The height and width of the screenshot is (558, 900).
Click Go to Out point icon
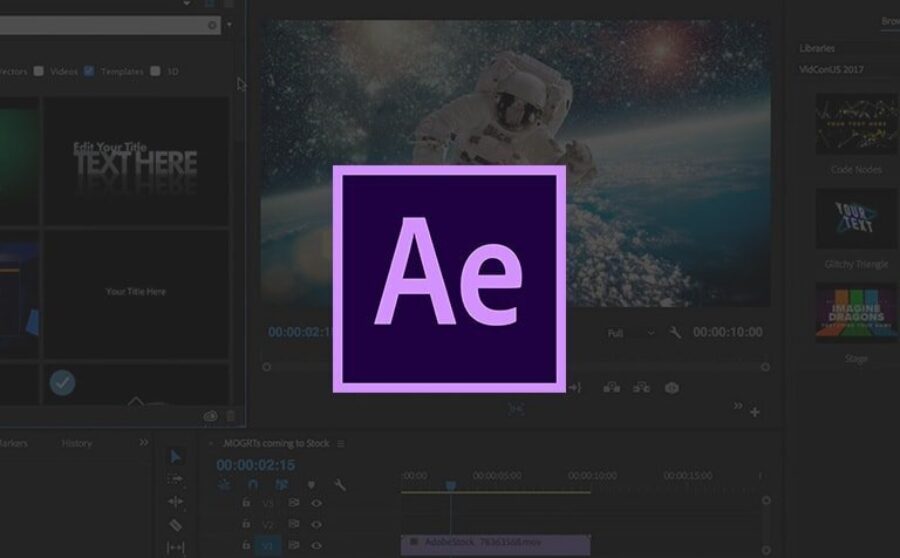[575, 388]
